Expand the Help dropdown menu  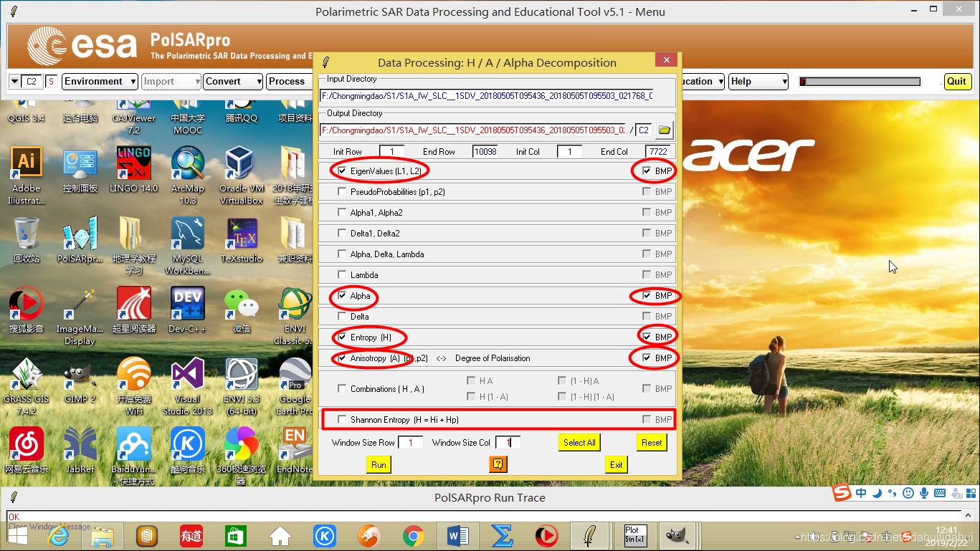coord(758,82)
